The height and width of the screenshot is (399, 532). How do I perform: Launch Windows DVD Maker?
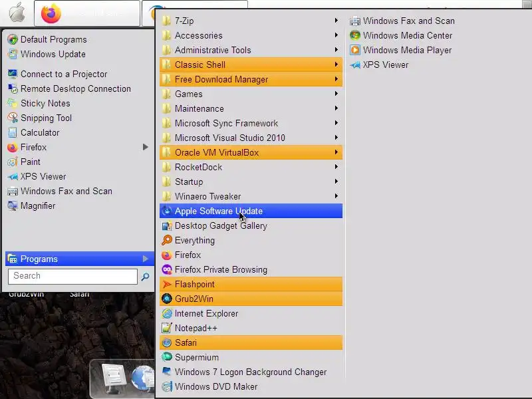[x=251, y=386]
